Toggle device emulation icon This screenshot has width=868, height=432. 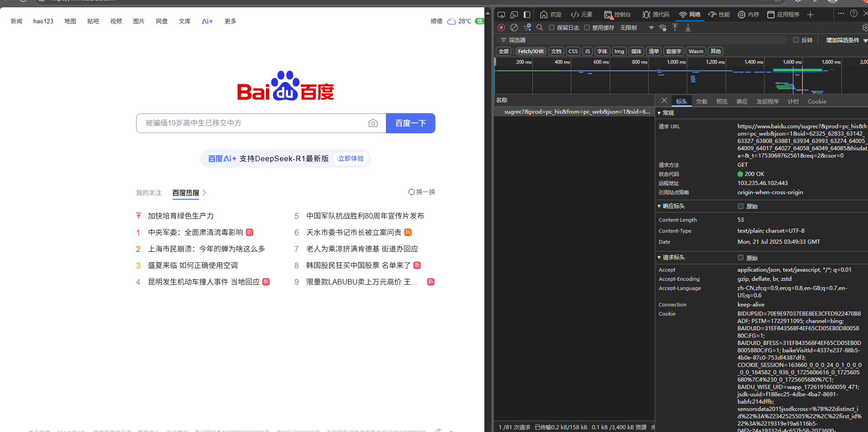point(514,15)
